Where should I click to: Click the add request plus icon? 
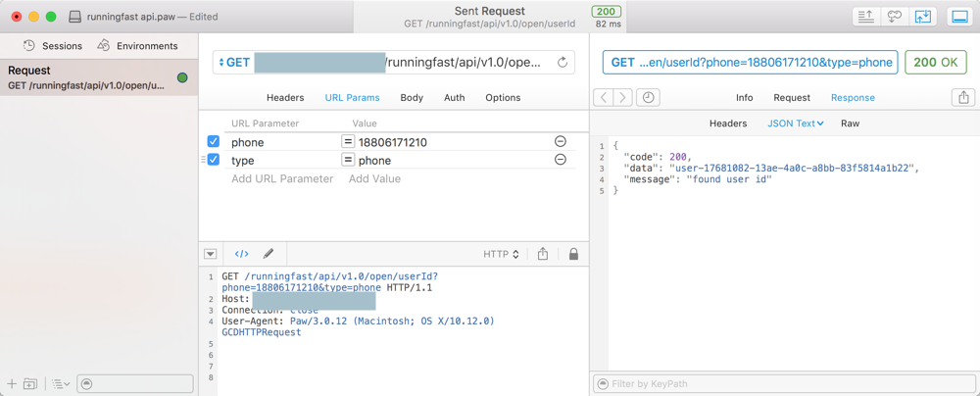12,383
